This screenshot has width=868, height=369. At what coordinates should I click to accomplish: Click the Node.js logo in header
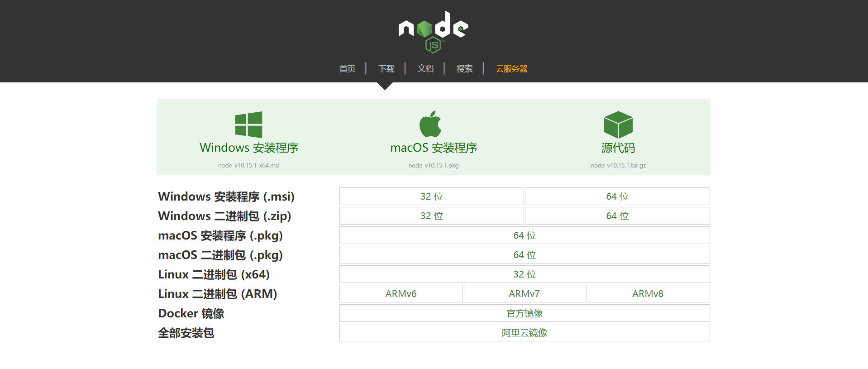[x=433, y=32]
